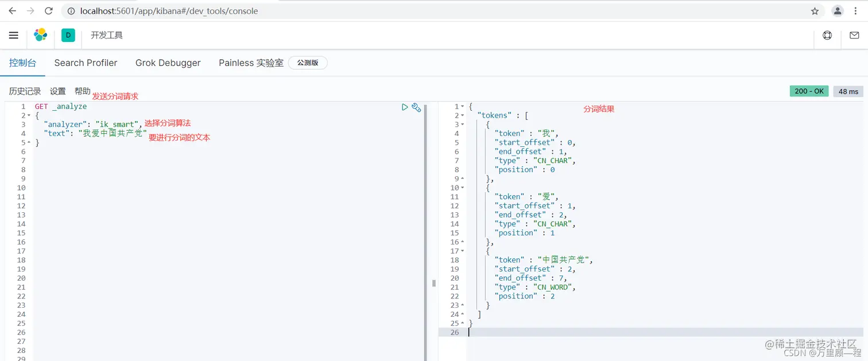Screen dimensions: 868x361
Task: Open 历史记录 history
Action: 25,91
